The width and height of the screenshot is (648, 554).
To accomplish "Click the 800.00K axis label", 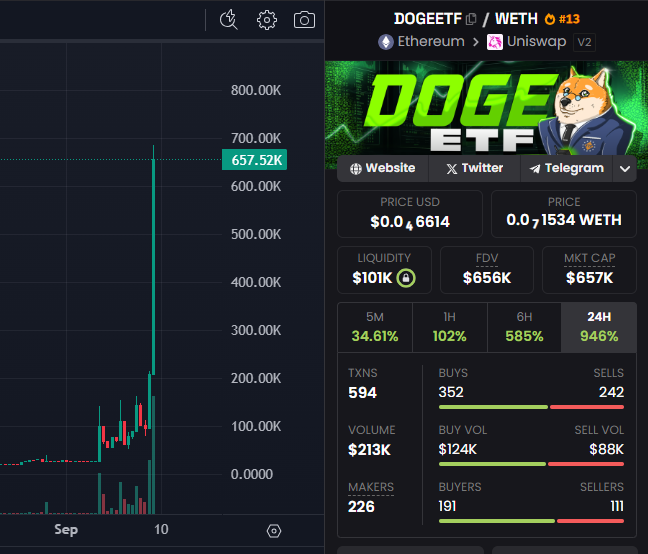I will [256, 90].
